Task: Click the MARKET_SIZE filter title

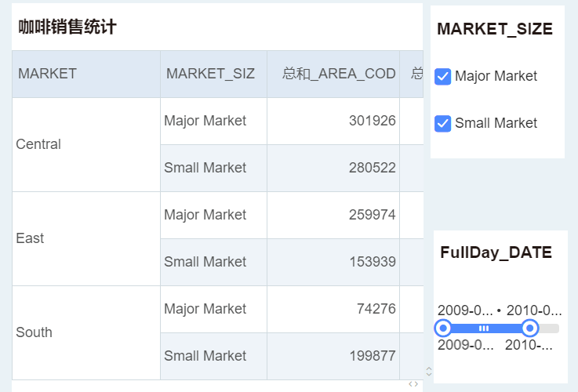Action: (495, 29)
